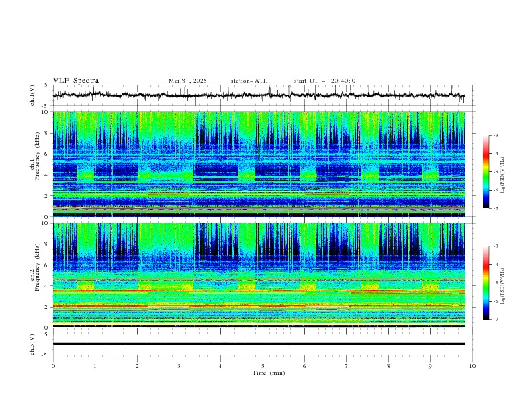
Task: Click the time axis tick label "3"
Action: click(179, 366)
